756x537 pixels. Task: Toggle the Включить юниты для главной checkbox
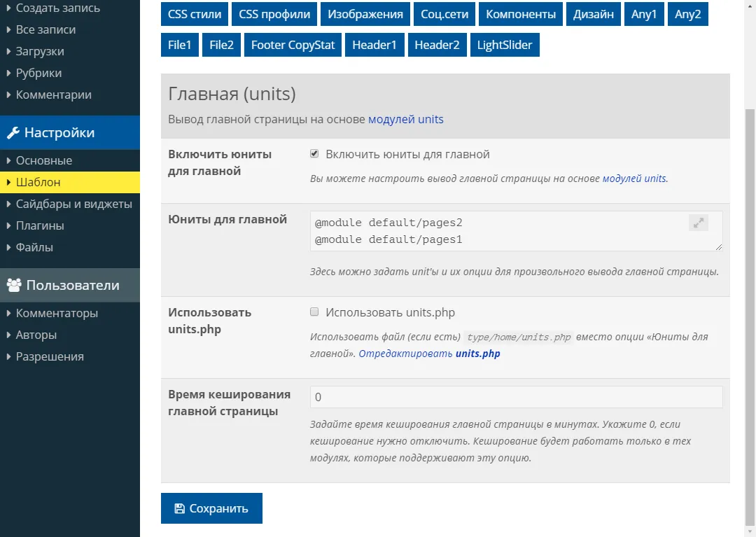click(314, 154)
